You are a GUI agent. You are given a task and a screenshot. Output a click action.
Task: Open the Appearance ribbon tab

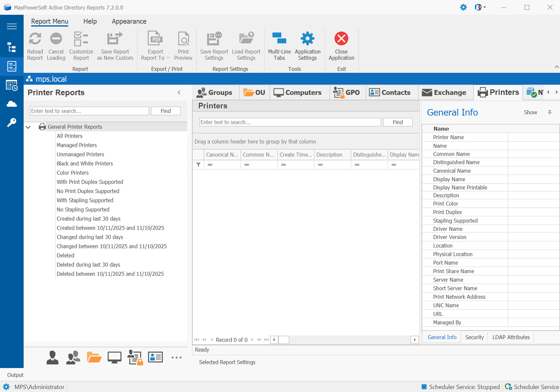tap(129, 21)
